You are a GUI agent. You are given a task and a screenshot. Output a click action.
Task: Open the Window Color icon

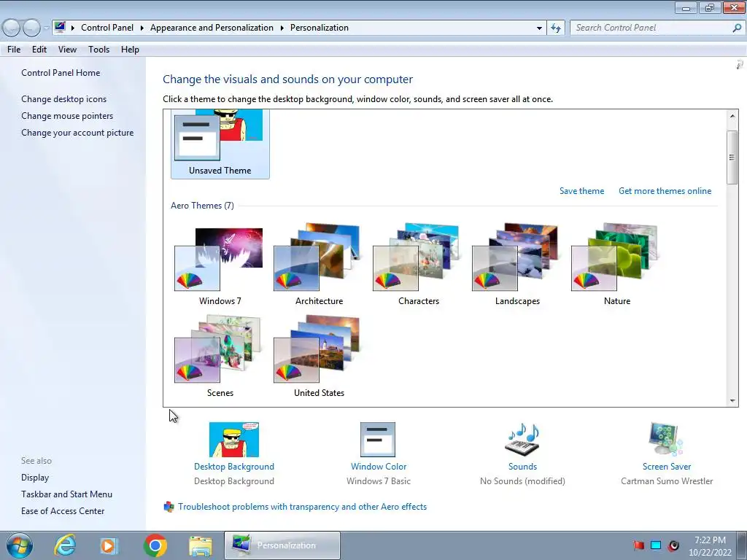(x=378, y=440)
